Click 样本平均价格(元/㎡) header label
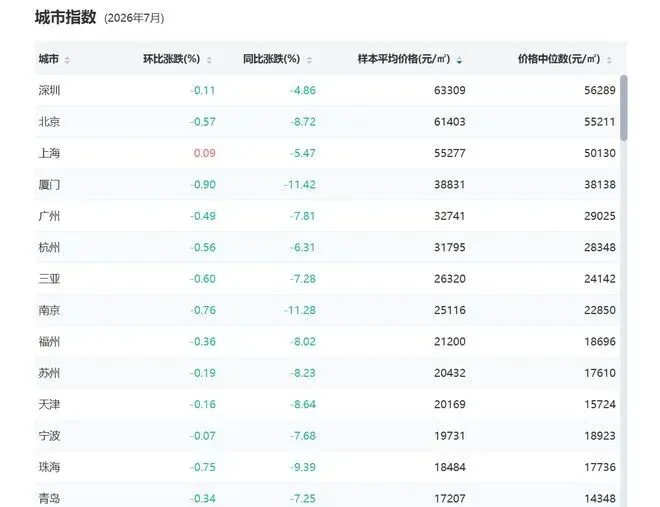This screenshot has height=507, width=660. pos(404,59)
